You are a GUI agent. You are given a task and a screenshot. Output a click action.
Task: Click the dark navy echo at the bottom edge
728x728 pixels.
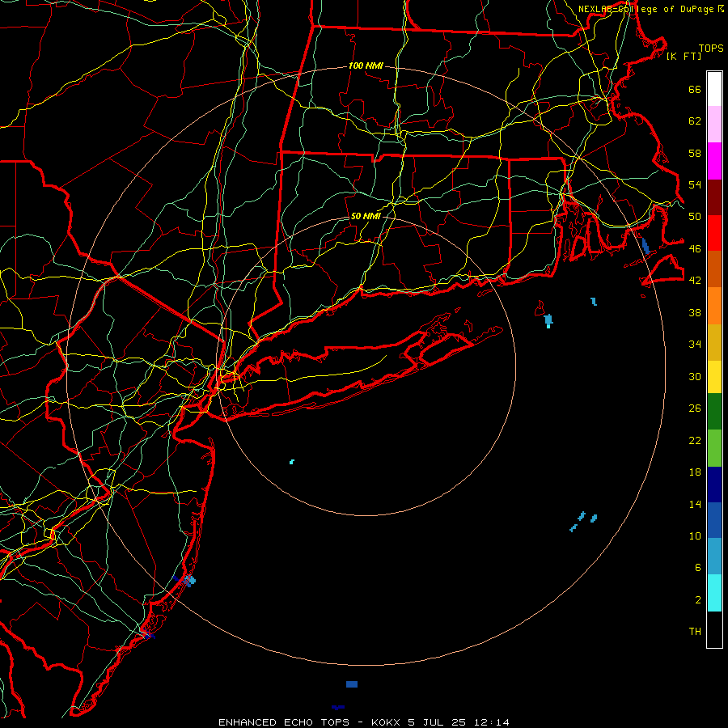coord(338,707)
